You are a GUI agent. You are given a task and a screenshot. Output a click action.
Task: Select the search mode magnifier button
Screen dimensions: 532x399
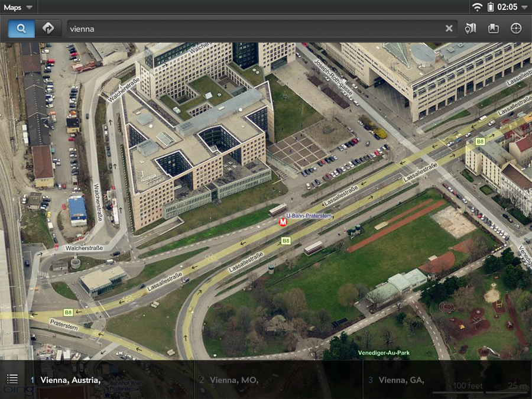click(x=21, y=28)
